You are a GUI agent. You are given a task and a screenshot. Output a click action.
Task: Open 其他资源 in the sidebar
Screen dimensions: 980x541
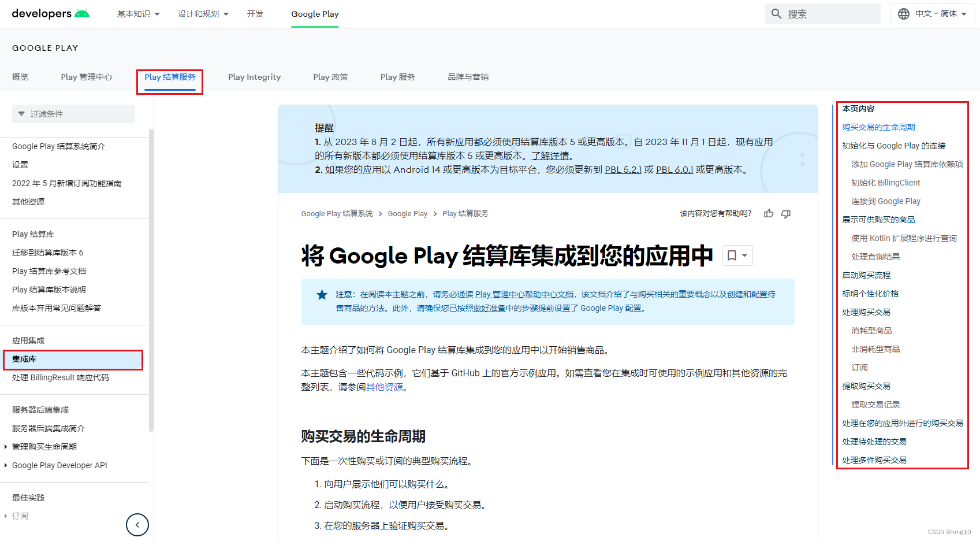pos(28,202)
